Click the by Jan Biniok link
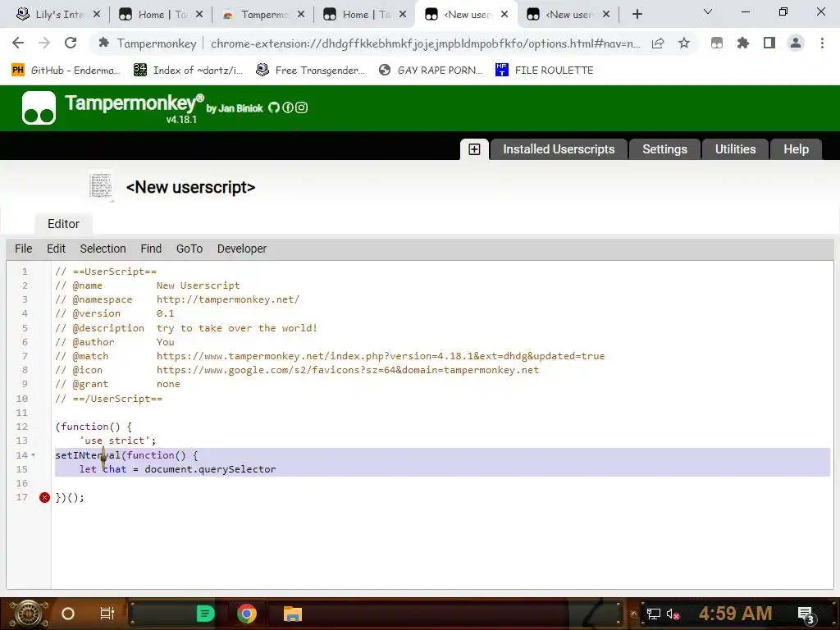The width and height of the screenshot is (840, 630). tap(235, 108)
